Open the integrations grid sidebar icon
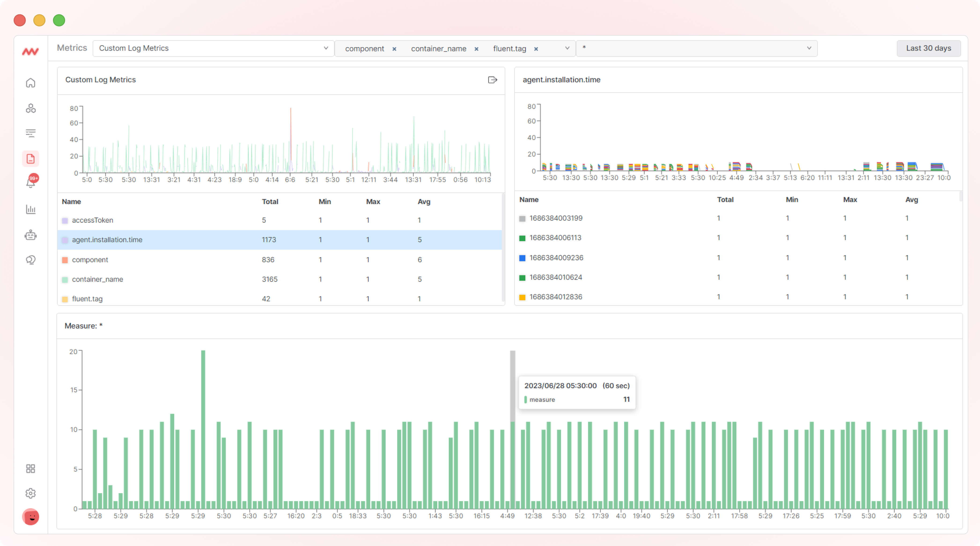This screenshot has height=546, width=980. point(30,468)
